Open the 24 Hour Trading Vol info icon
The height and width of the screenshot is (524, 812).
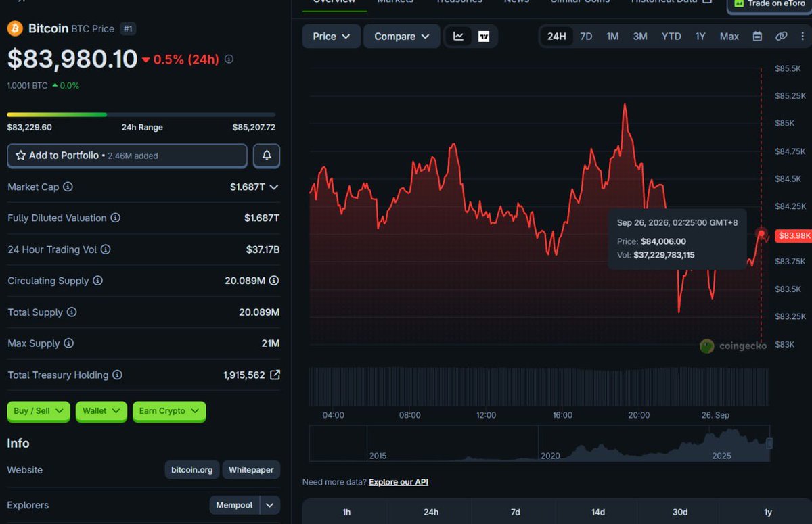[106, 249]
